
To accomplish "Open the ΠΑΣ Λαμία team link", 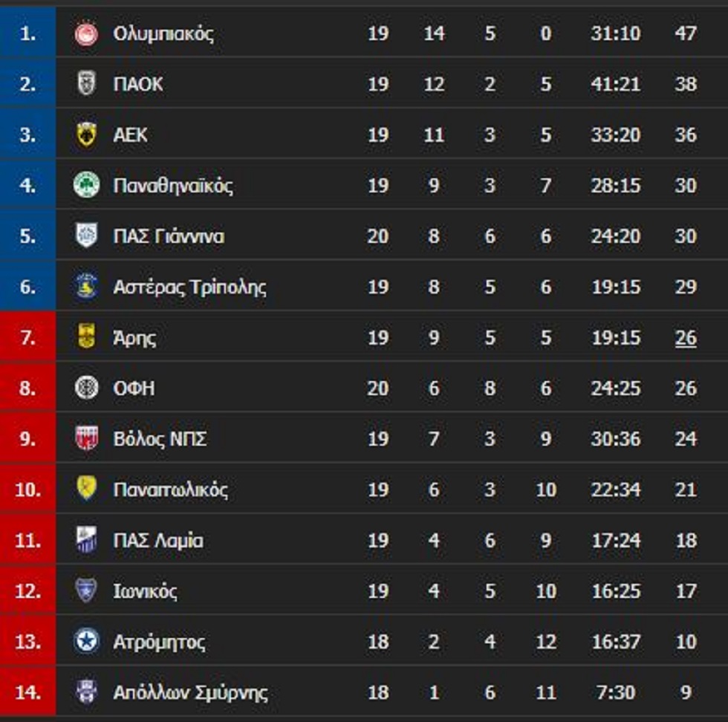I will click(157, 540).
